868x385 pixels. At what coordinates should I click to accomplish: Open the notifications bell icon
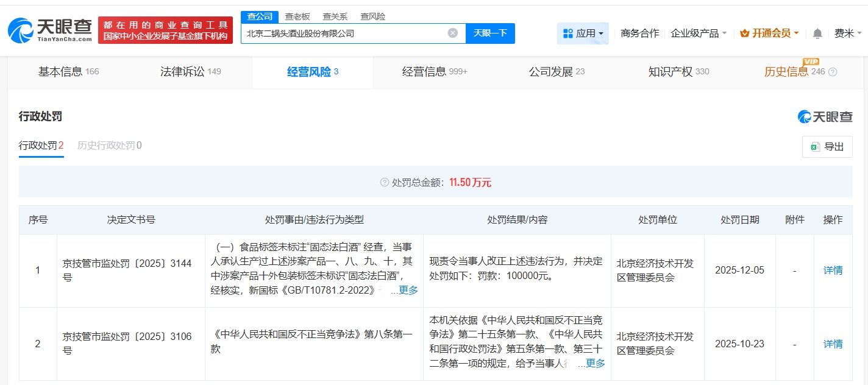[817, 34]
